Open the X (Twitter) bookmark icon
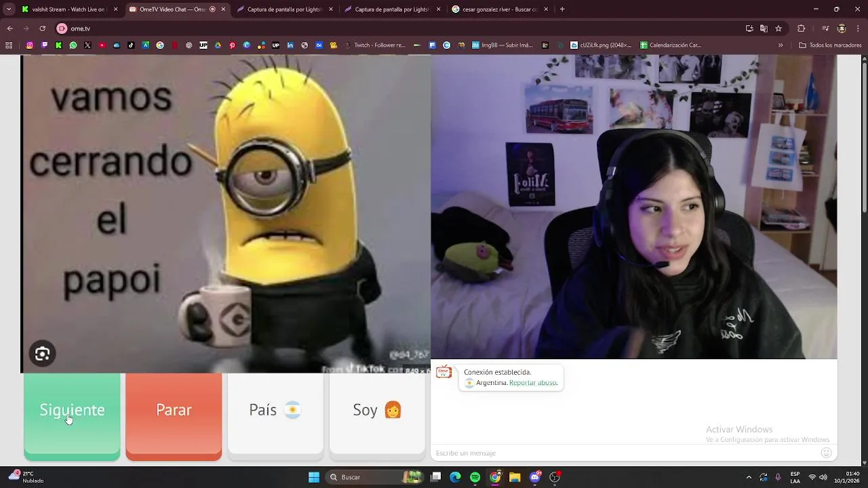This screenshot has width=868, height=488. pos(87,45)
